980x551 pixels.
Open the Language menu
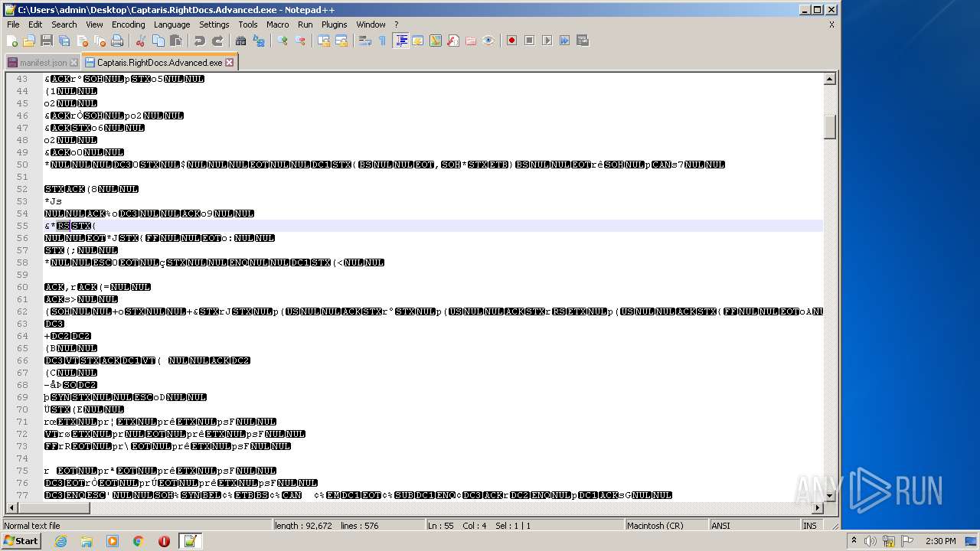click(171, 24)
